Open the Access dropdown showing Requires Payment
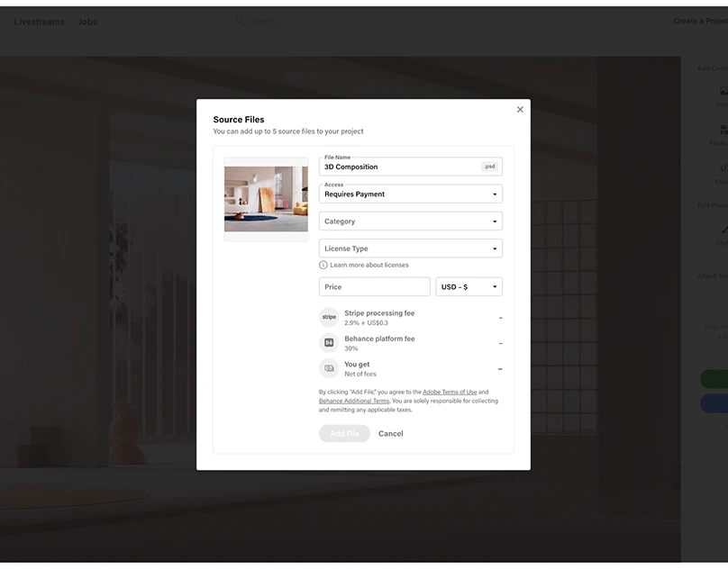Viewport: 728px width, 569px height. 410,194
